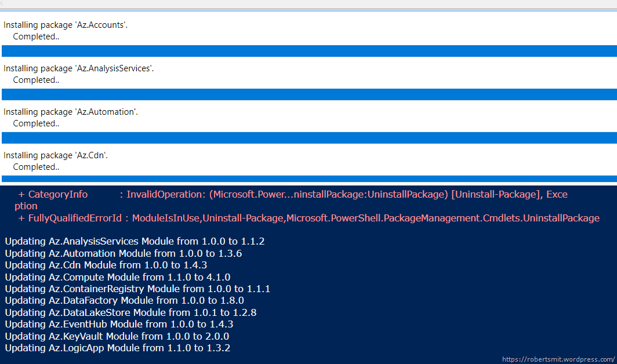The width and height of the screenshot is (617, 364).
Task: Select the text 'Installing package Az.Automation'
Action: click(71, 111)
